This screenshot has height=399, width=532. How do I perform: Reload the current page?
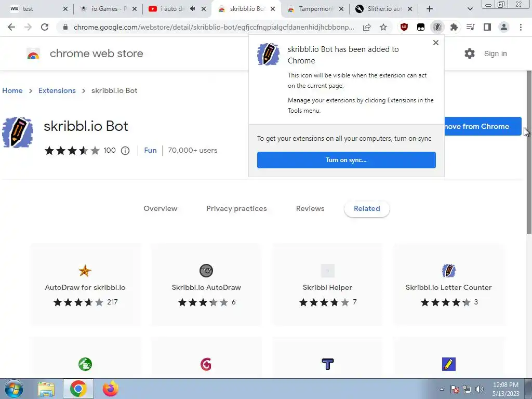(x=45, y=27)
